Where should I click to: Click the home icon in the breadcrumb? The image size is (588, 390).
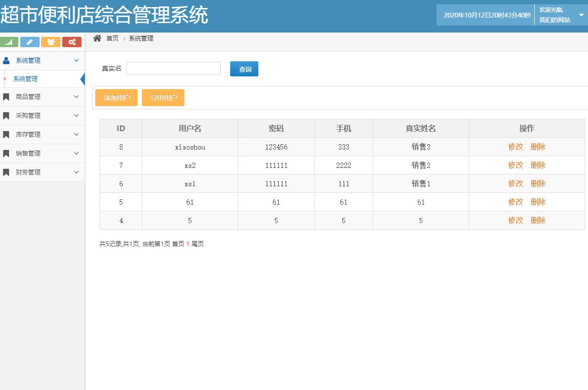coord(97,38)
